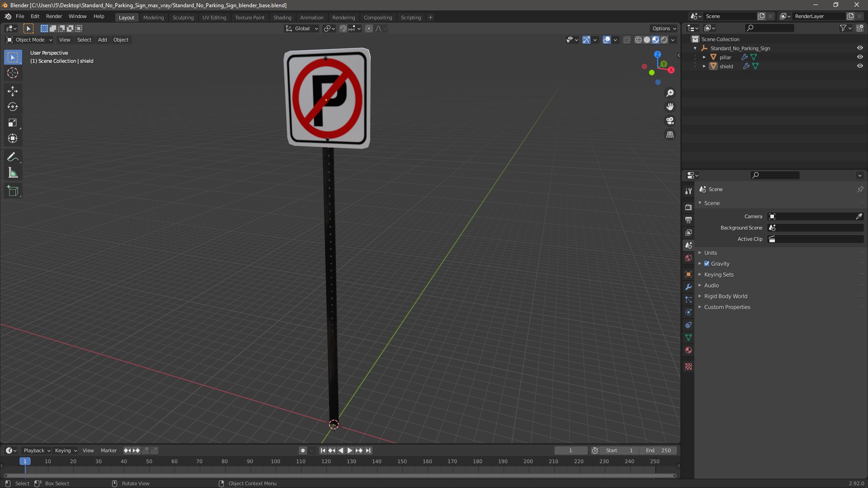This screenshot has height=488, width=868.
Task: Click the Material Preview shading icon
Action: 655,39
